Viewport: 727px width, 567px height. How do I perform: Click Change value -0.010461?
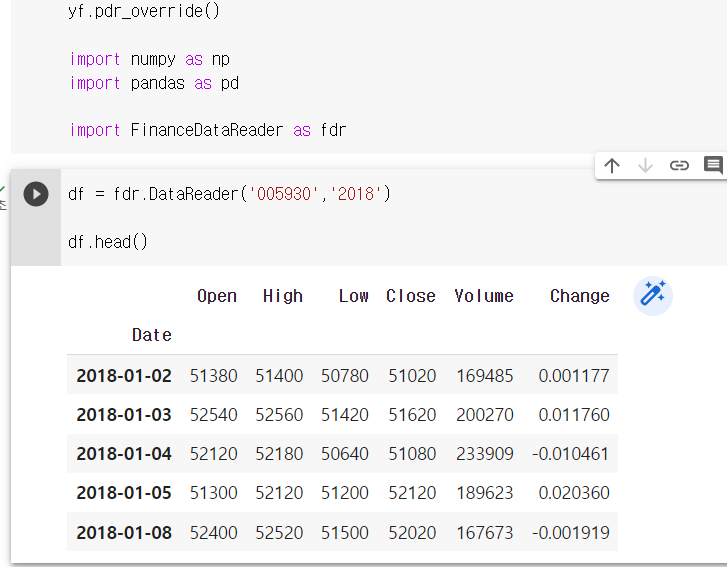click(571, 453)
